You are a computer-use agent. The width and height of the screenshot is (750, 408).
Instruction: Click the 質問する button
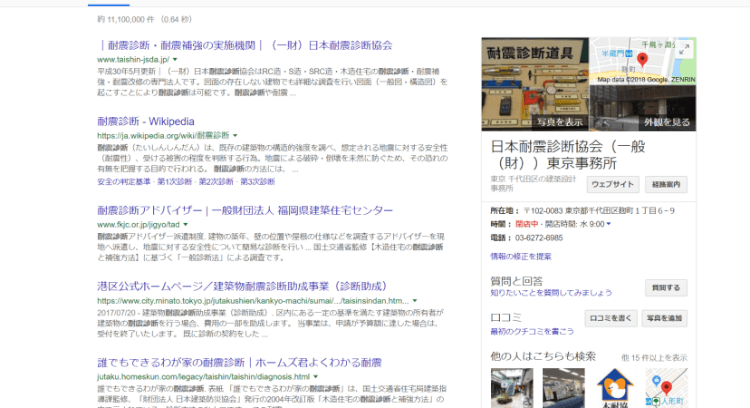[666, 287]
